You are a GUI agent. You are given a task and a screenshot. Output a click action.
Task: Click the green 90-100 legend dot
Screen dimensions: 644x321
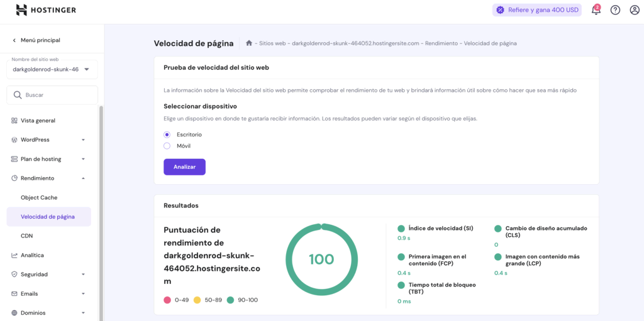[230, 300]
